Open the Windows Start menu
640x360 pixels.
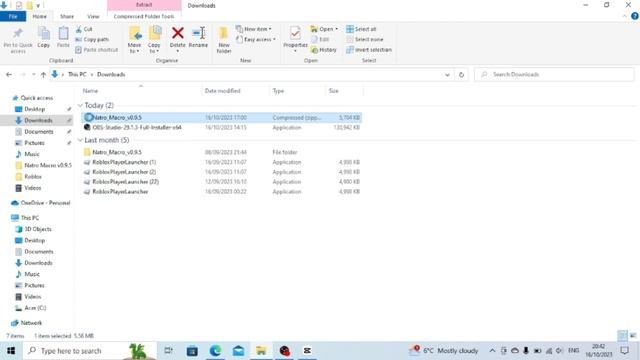[x=11, y=351]
